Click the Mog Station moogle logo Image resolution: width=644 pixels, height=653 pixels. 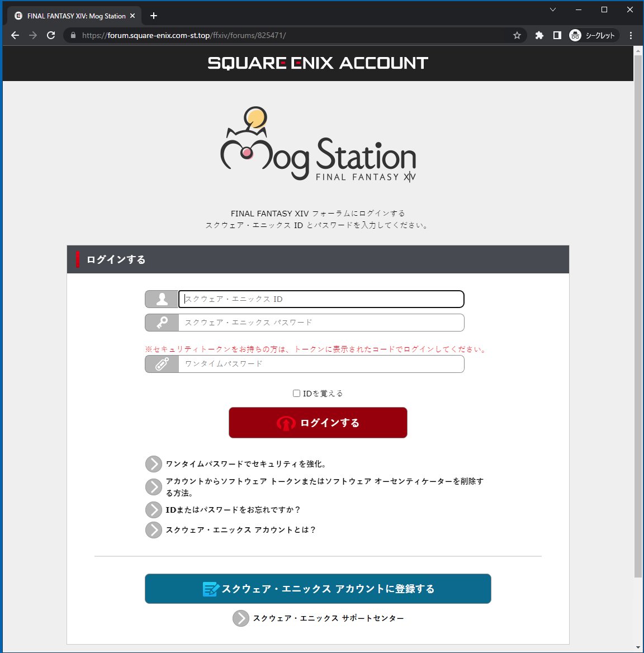[x=318, y=144]
